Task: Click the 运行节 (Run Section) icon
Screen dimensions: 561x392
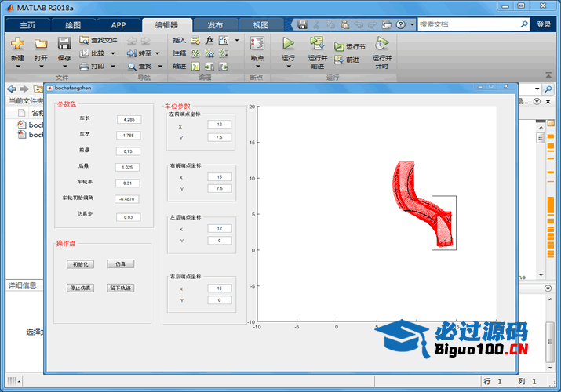Action: (338, 47)
